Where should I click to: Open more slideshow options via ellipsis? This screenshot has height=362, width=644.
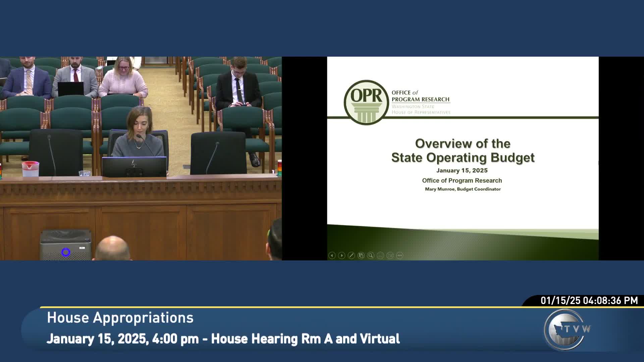pos(398,256)
